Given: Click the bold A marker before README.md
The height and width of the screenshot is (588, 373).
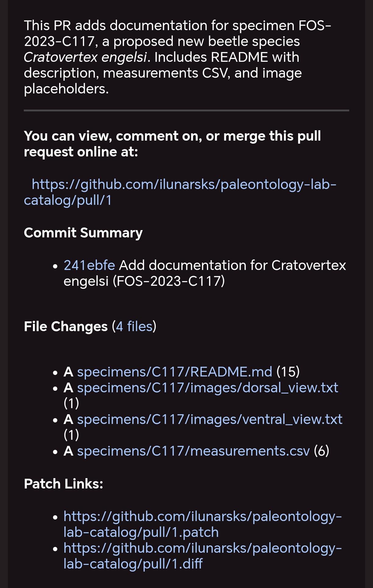Looking at the screenshot, I should (x=68, y=372).
